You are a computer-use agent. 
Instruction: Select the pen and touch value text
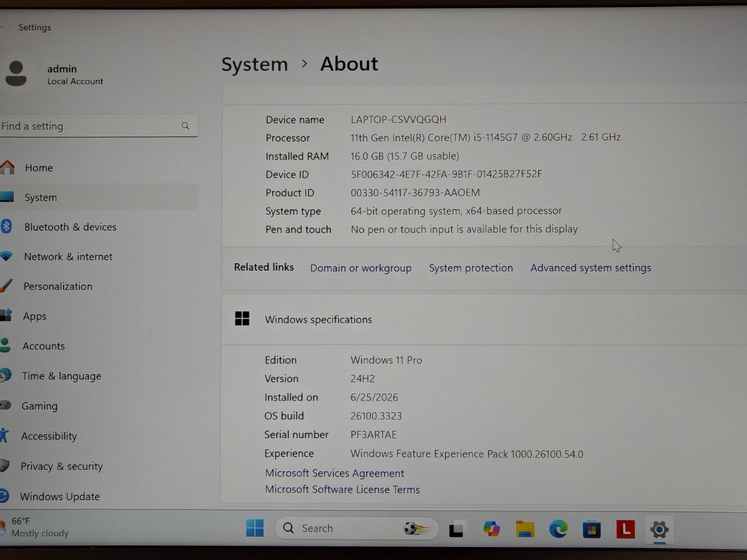pyautogui.click(x=464, y=229)
